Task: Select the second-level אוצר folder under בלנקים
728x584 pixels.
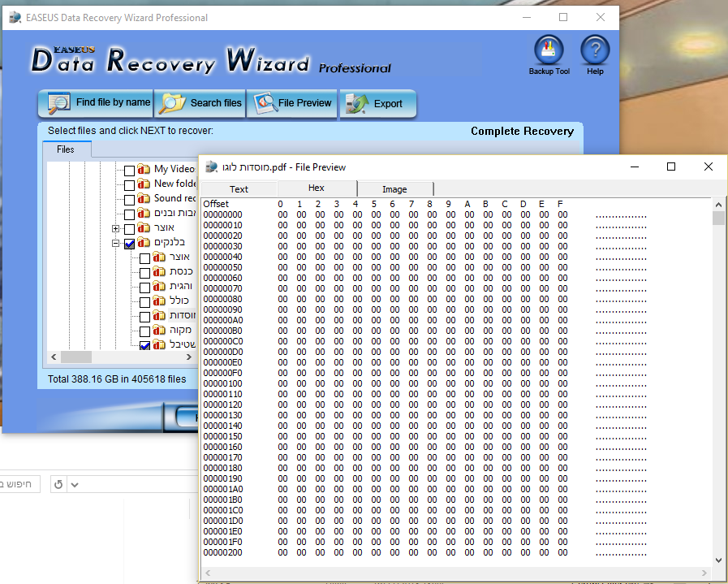Action: pyautogui.click(x=179, y=257)
